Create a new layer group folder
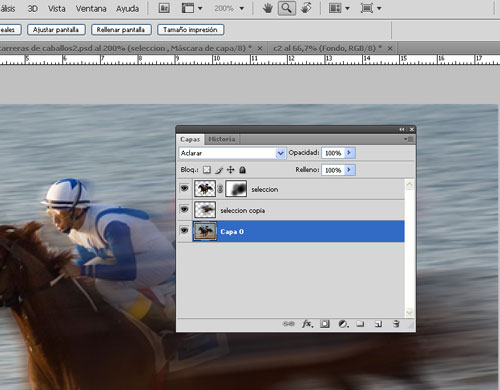Viewport: 500px width, 390px height. coord(360,324)
